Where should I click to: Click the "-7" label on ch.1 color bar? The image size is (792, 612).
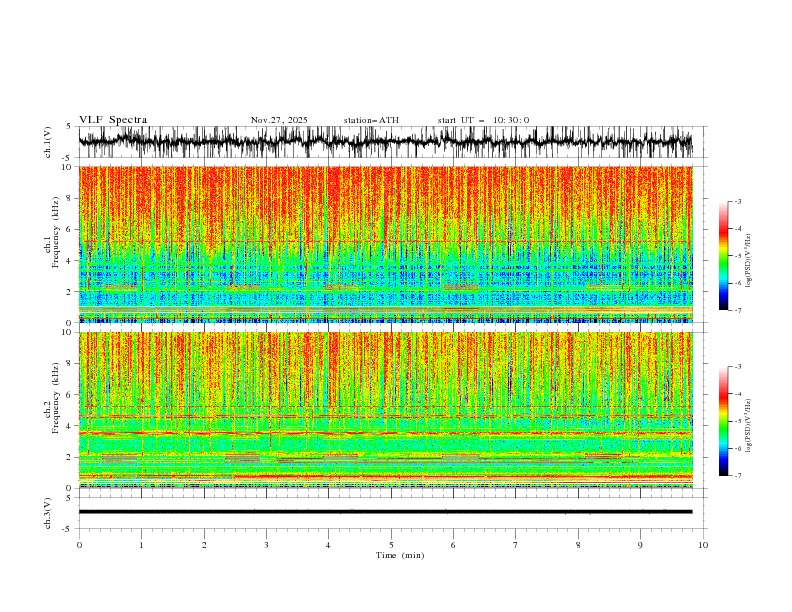click(x=738, y=310)
